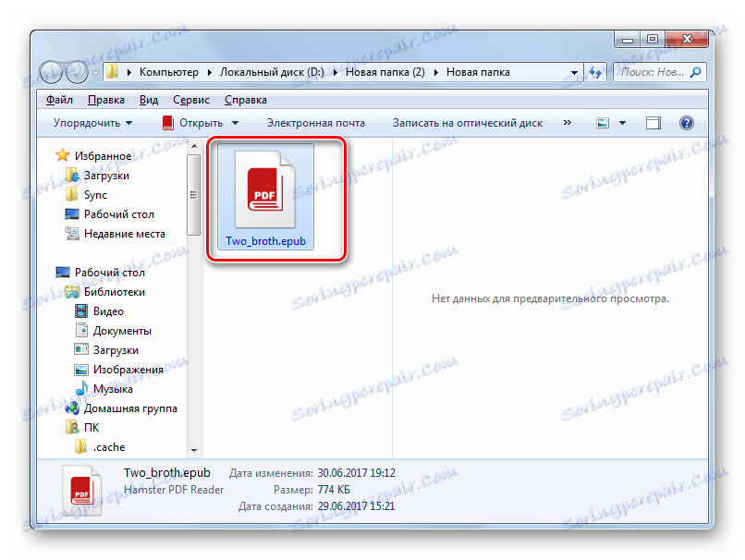Open the Музыка library

click(x=113, y=389)
